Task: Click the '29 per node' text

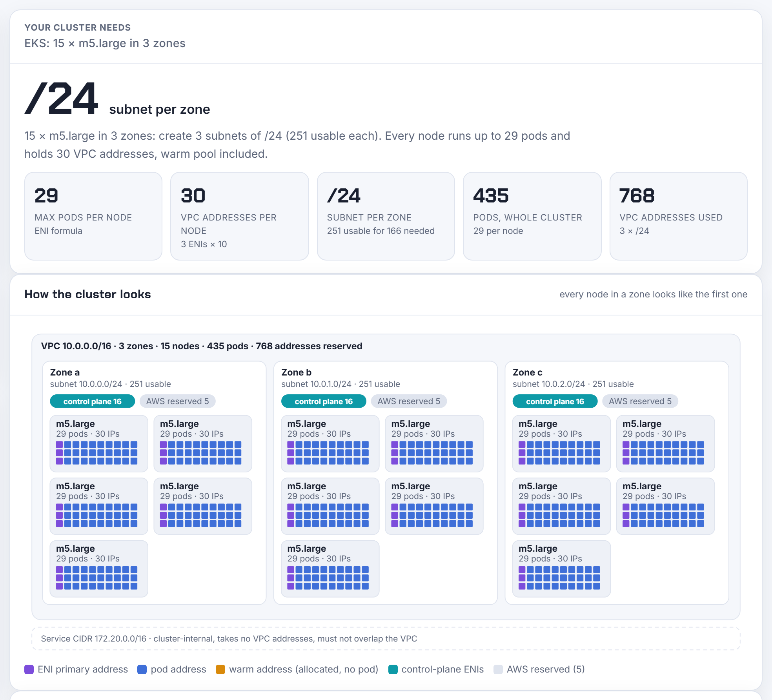Action: pos(498,231)
